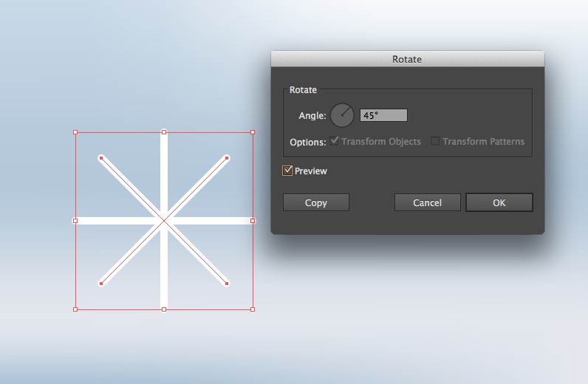The image size is (588, 384).
Task: Click the right-middle bounding box handle
Action: point(253,221)
